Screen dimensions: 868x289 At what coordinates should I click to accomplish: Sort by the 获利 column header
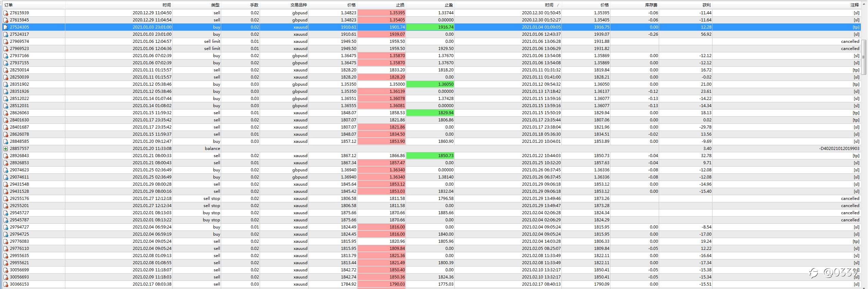tap(686, 5)
